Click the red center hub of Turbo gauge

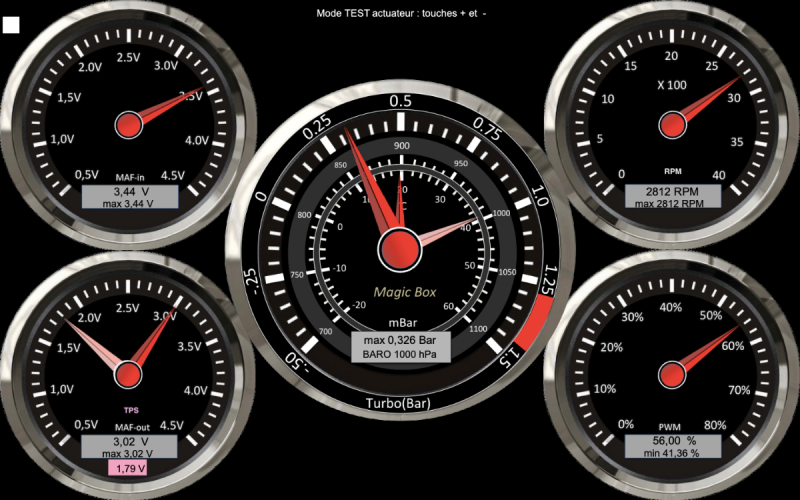399,245
